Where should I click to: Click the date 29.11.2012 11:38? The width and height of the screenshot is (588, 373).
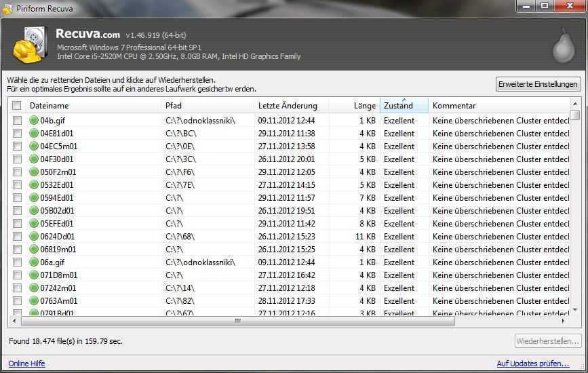[x=286, y=133]
